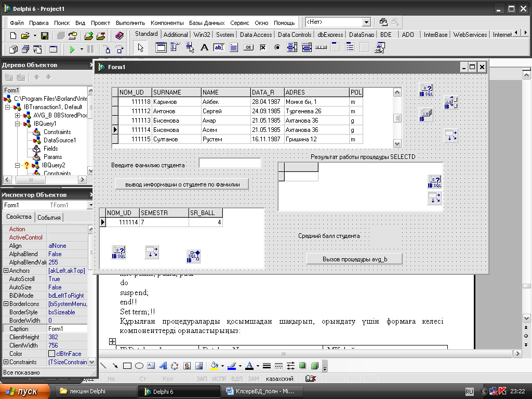
Task: Click the Pause button in debug toolbar
Action: pyautogui.click(x=90, y=49)
